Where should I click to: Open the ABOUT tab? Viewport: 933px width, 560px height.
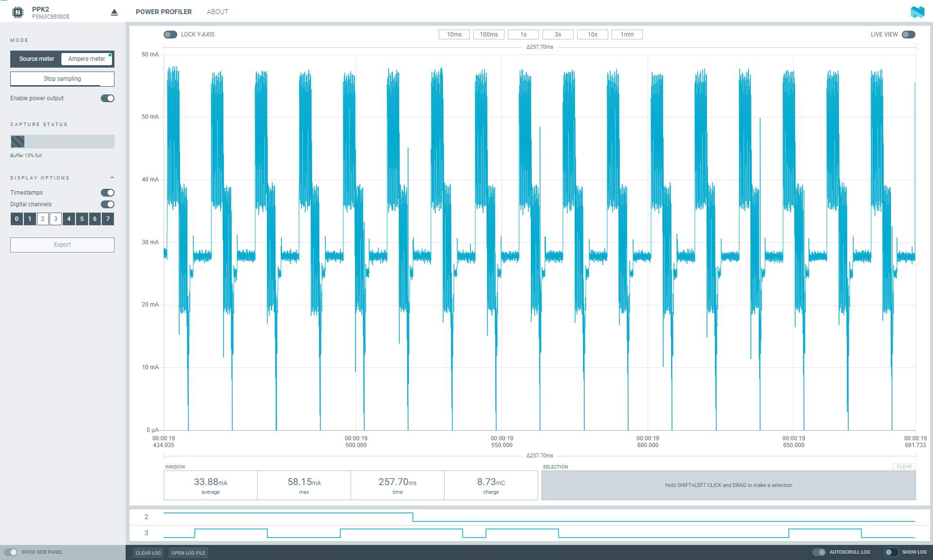click(x=217, y=11)
